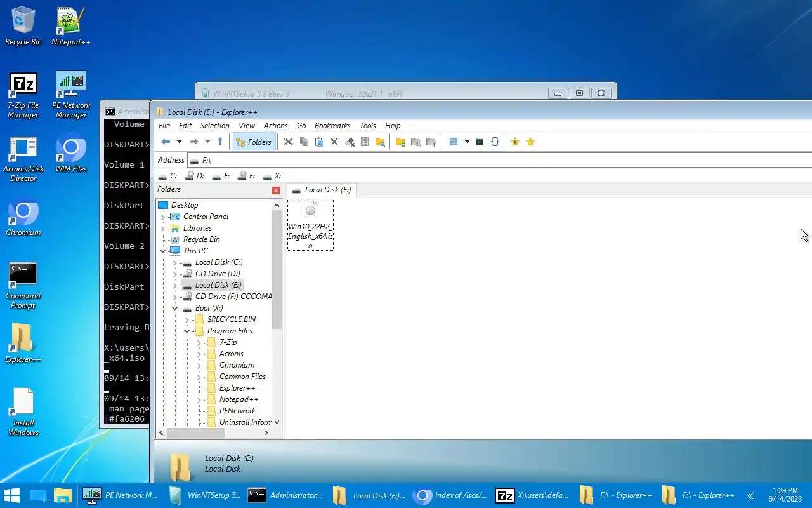Open the Views dropdown arrow
Image resolution: width=812 pixels, height=508 pixels.
pos(467,142)
